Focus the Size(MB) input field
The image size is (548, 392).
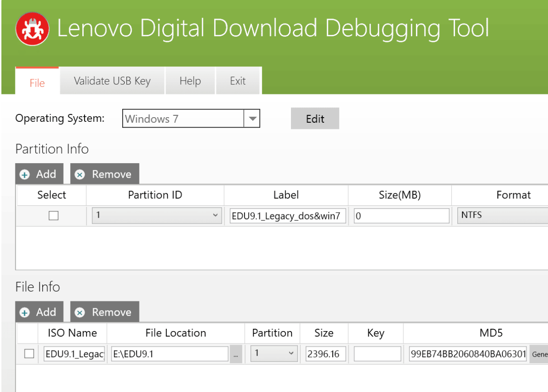pyautogui.click(x=401, y=216)
